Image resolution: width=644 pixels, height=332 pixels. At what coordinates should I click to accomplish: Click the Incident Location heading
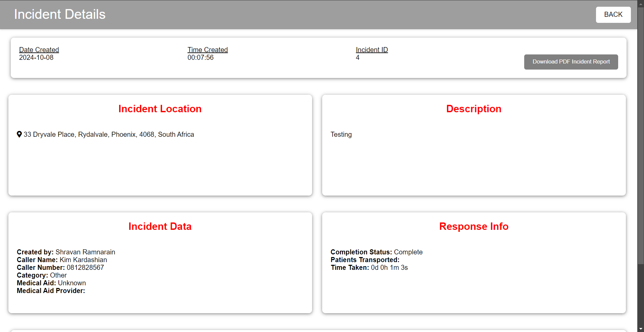160,109
